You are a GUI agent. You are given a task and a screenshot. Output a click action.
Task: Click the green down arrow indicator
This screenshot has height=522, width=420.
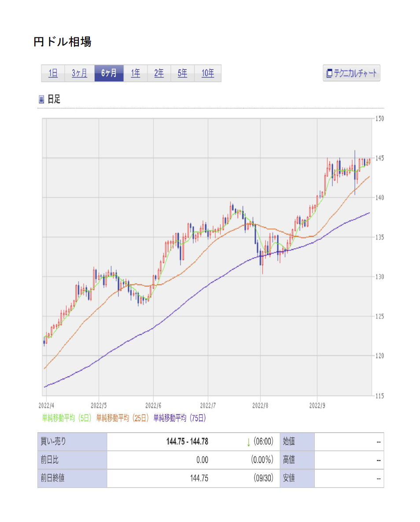point(248,442)
